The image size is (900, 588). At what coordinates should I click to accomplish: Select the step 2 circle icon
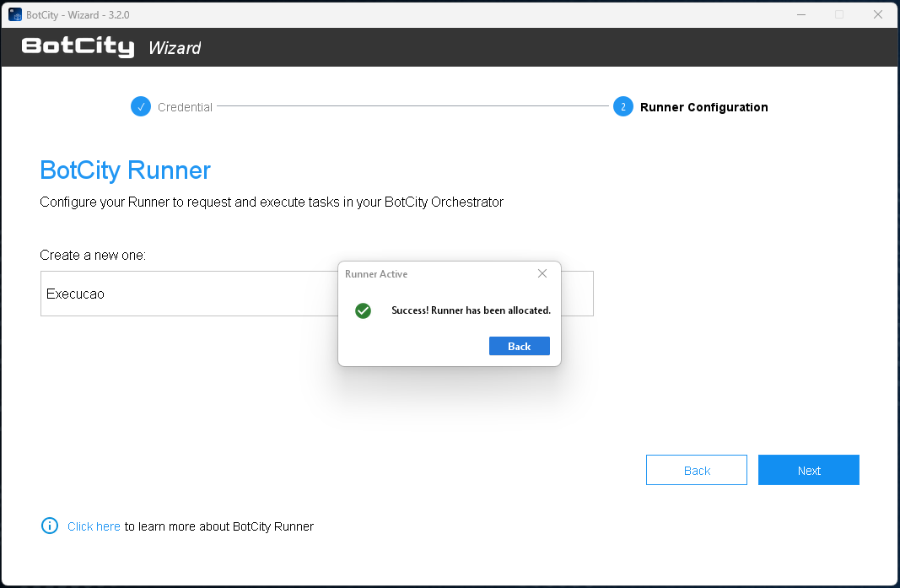[622, 106]
